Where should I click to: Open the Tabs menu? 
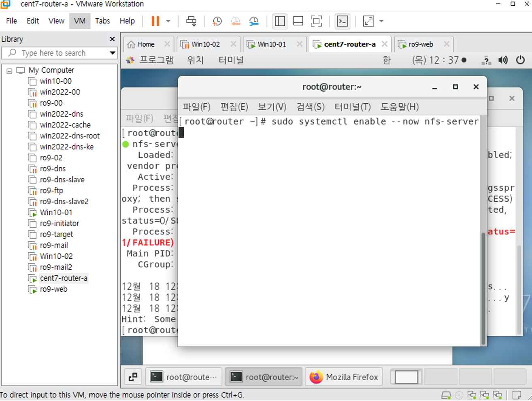pos(102,21)
